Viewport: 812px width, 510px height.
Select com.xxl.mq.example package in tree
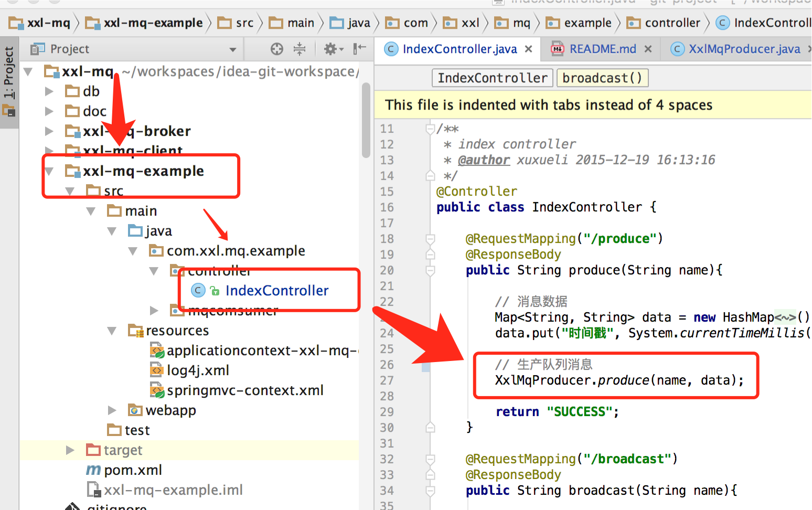236,251
